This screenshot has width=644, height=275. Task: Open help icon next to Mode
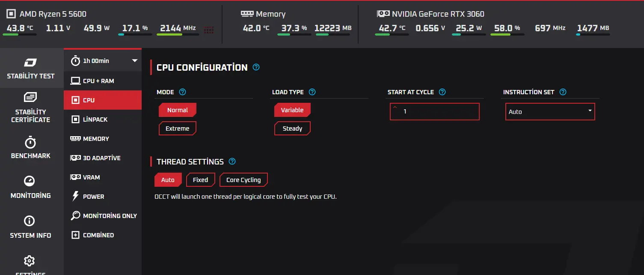(x=183, y=92)
